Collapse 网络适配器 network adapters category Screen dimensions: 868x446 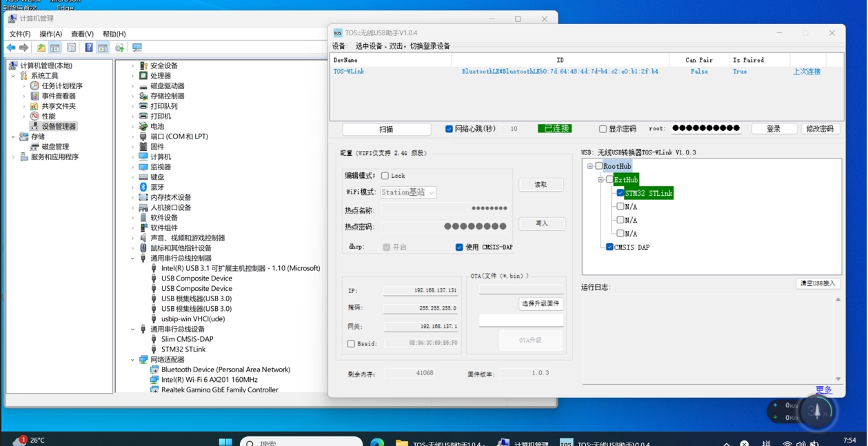[x=133, y=360]
